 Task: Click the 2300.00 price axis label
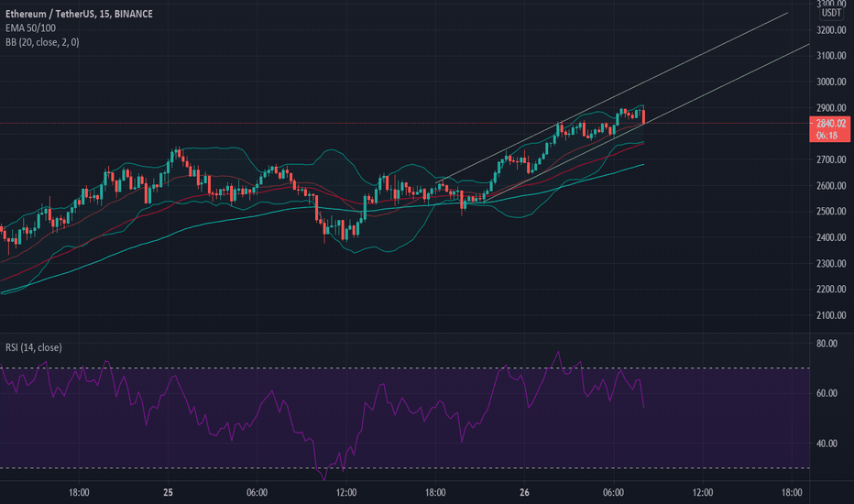click(831, 264)
